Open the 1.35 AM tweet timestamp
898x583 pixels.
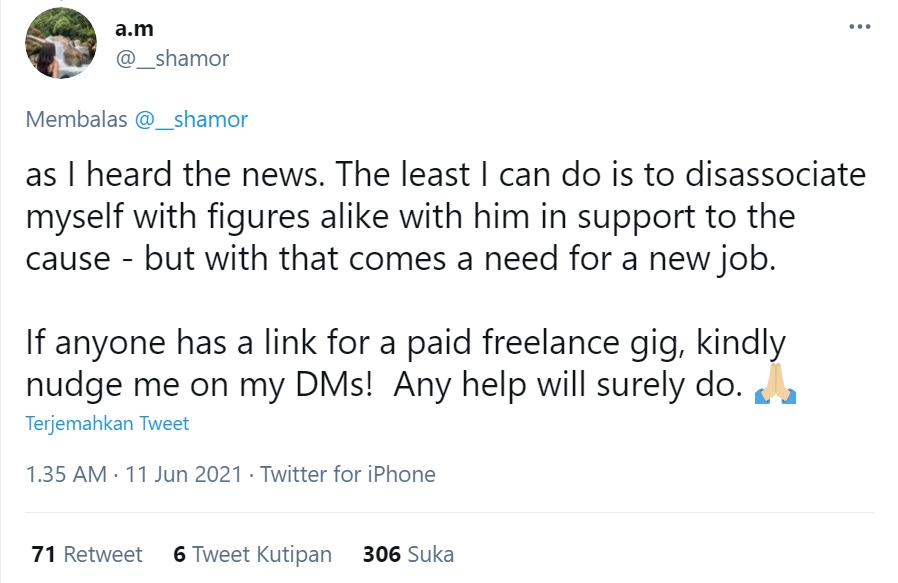tap(65, 474)
